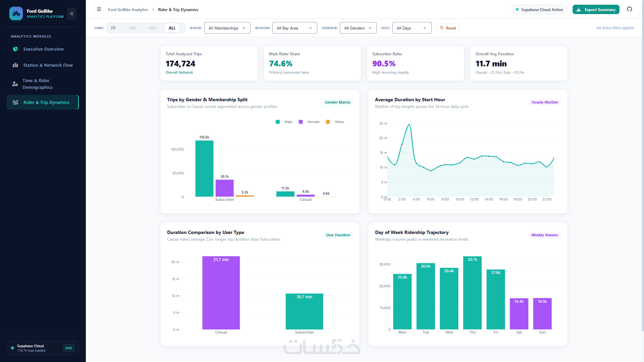The image size is (644, 362).
Task: Click the 90.5% Subscriber Ratio value
Action: 384,63
